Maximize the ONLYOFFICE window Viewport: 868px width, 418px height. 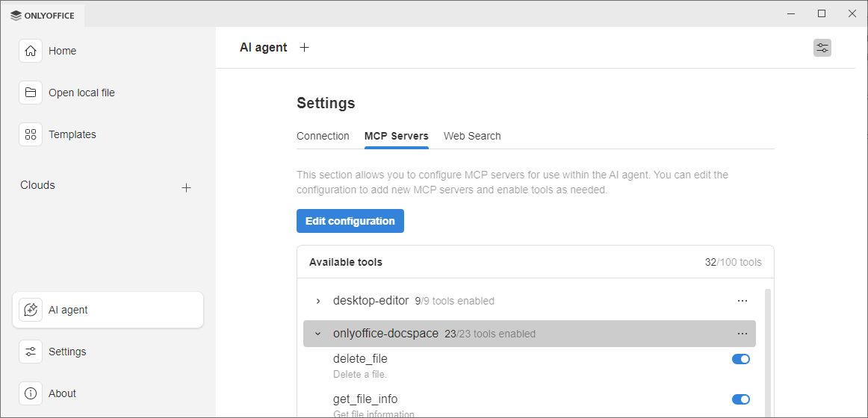pos(822,13)
